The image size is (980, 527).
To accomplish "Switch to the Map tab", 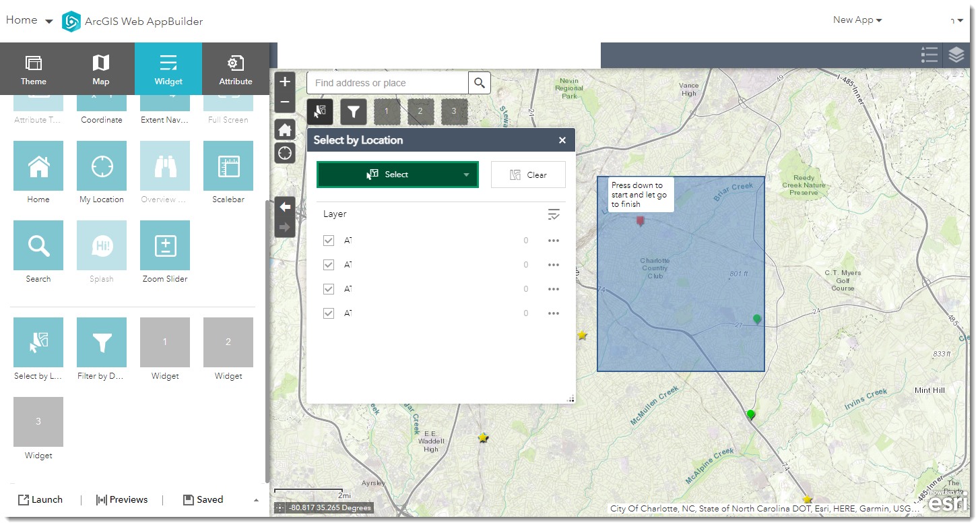I will (x=100, y=68).
